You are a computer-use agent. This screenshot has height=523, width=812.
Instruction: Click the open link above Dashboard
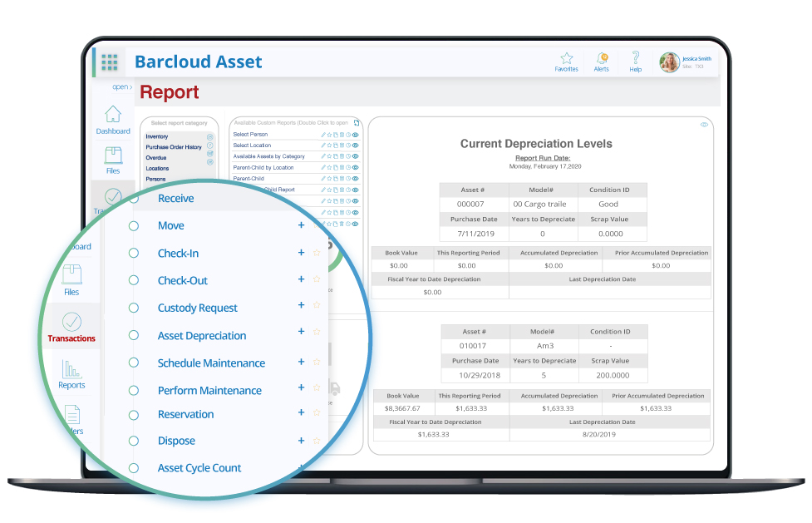pyautogui.click(x=122, y=87)
